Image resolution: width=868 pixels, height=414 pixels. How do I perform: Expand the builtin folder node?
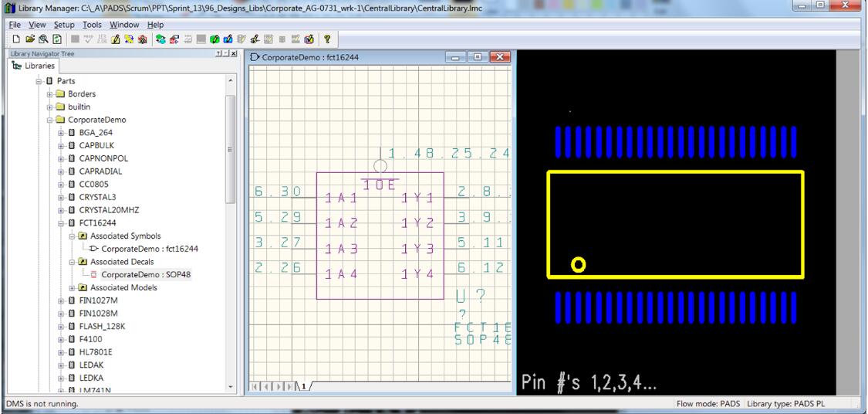pyautogui.click(x=50, y=107)
